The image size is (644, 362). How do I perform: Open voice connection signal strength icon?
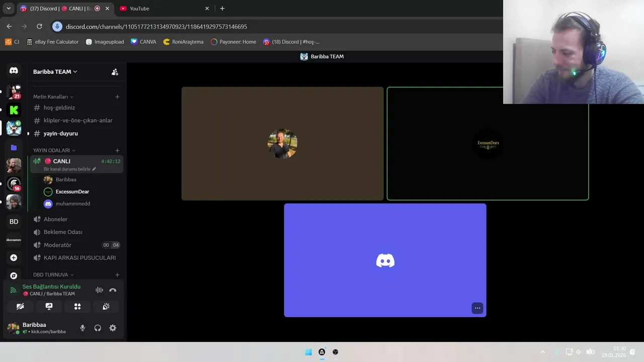pos(14,290)
